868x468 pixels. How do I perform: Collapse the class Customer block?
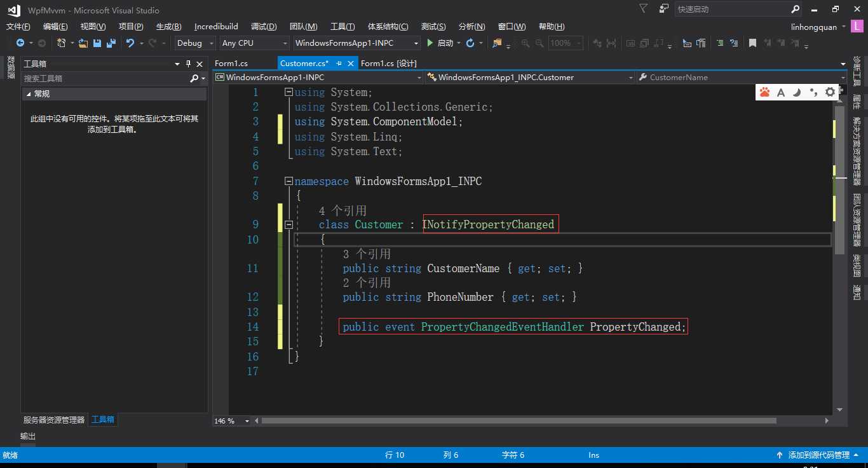click(289, 224)
